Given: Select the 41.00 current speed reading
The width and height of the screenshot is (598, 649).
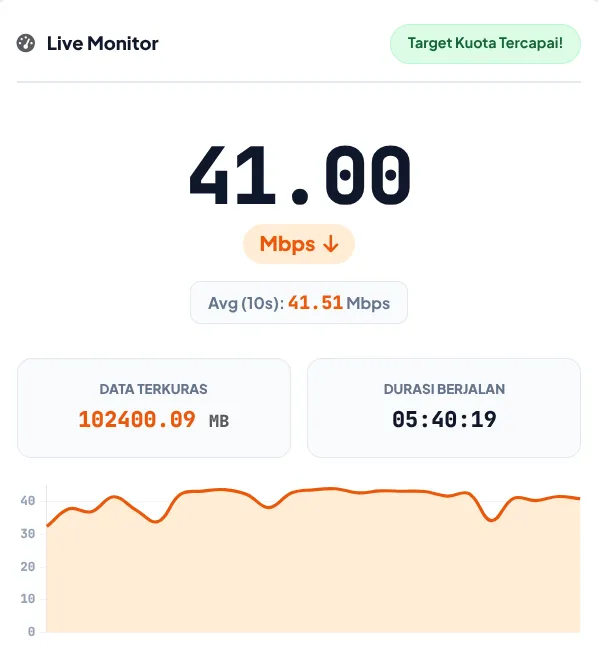Looking at the screenshot, I should click(300, 175).
